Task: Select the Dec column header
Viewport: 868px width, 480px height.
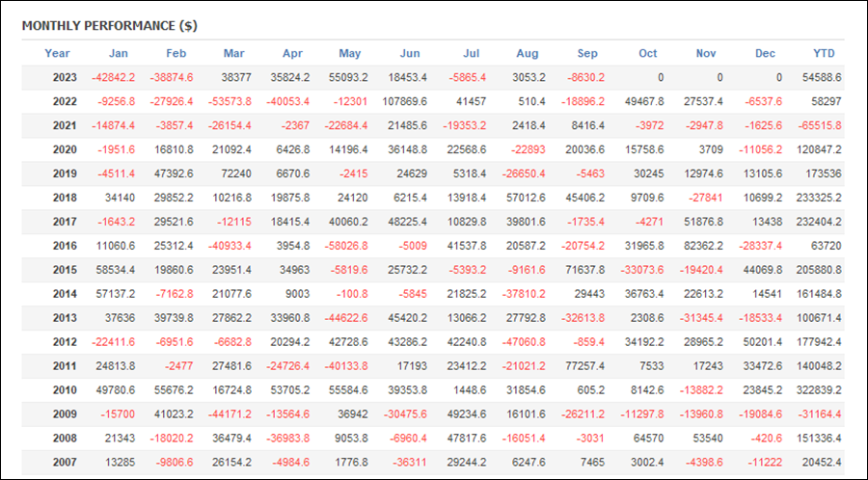Action: pos(765,54)
